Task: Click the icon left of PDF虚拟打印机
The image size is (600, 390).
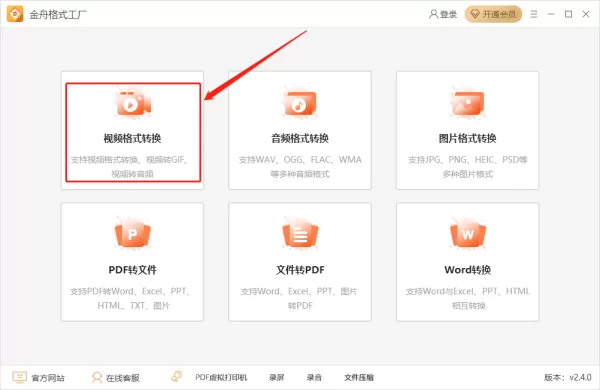Action: pos(176,377)
